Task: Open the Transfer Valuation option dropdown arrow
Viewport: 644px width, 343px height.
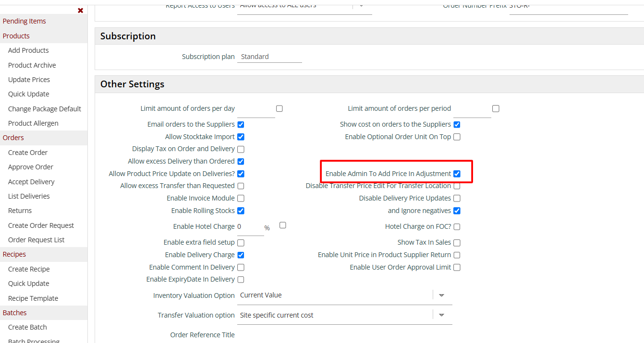Action: 442,315
